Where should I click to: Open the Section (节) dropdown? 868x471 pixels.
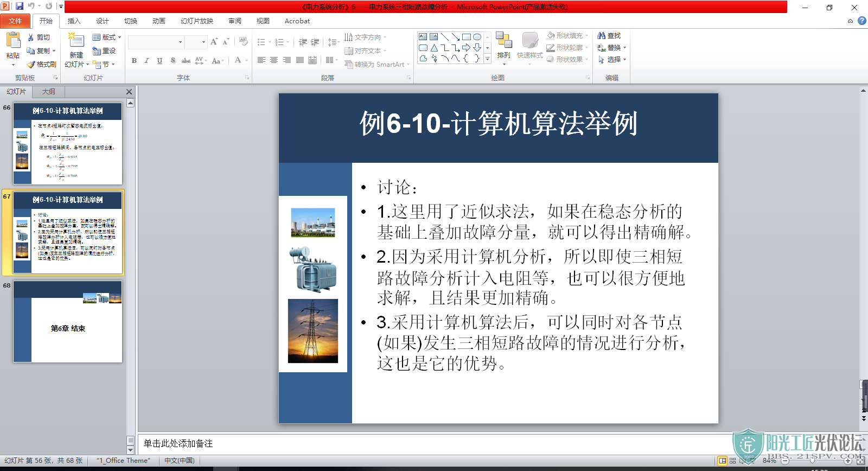(104, 64)
